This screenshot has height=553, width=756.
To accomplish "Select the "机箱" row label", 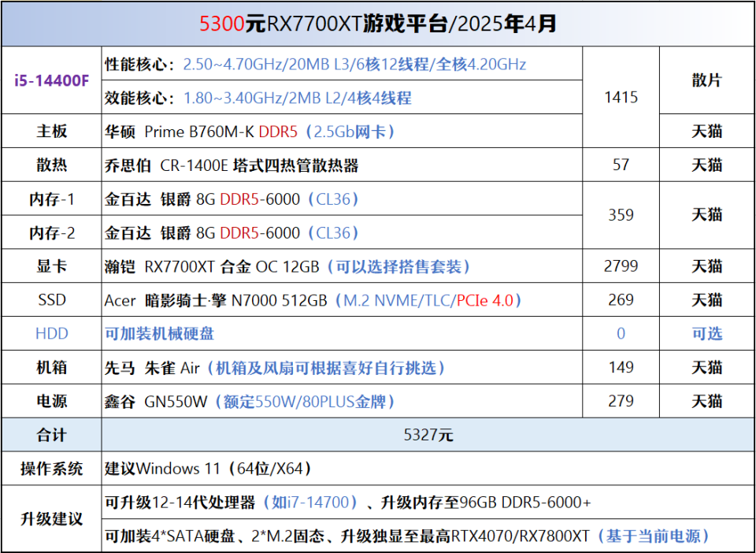I will 52,367.
